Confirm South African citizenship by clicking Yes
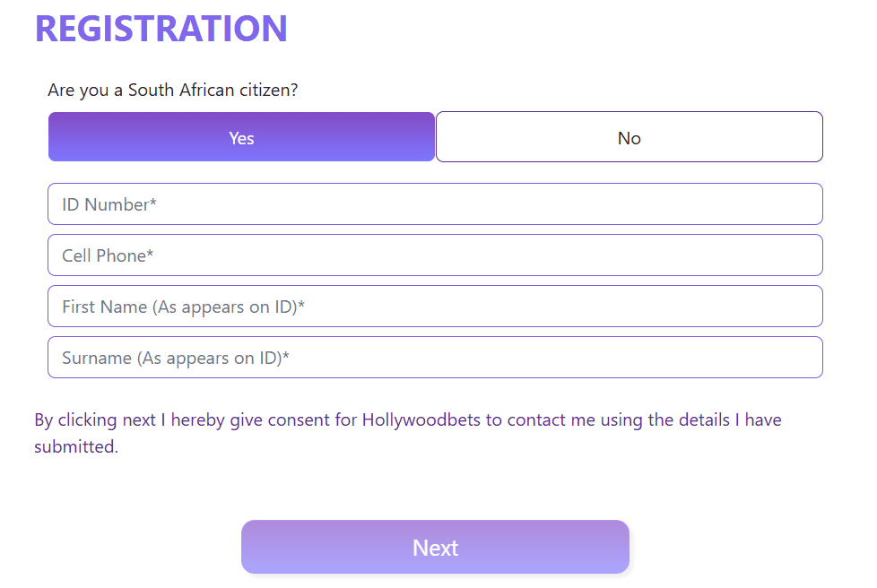Viewport: 877px width, 588px height. 241,137
